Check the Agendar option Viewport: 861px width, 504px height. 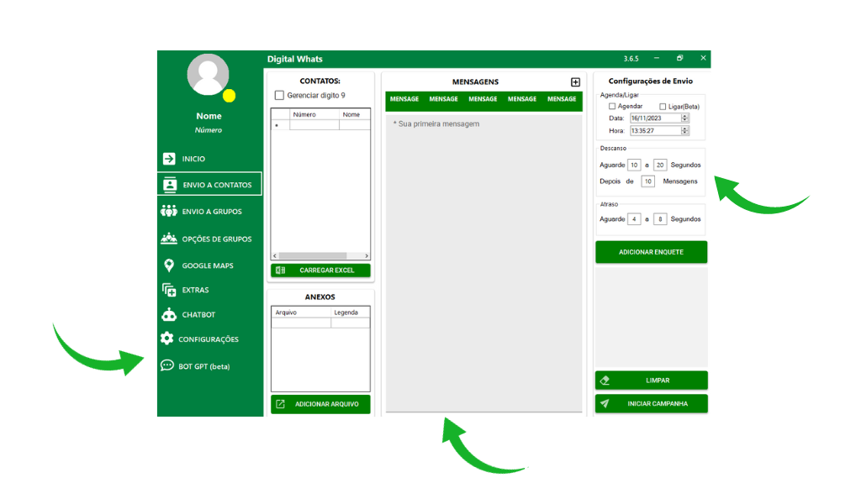(612, 107)
